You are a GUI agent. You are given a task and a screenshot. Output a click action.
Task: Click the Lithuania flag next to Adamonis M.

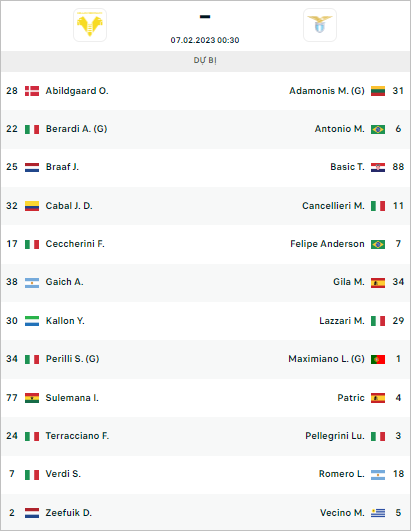[378, 91]
